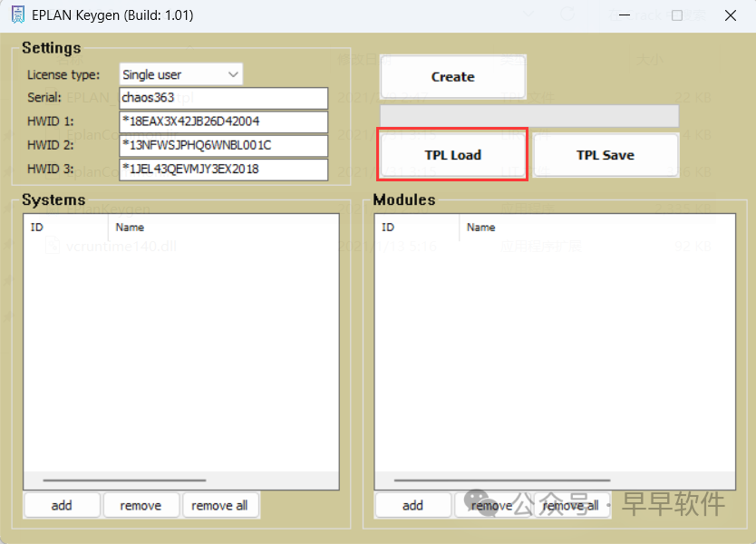Image resolution: width=756 pixels, height=544 pixels.
Task: Click the TPL Save button
Action: 606,155
